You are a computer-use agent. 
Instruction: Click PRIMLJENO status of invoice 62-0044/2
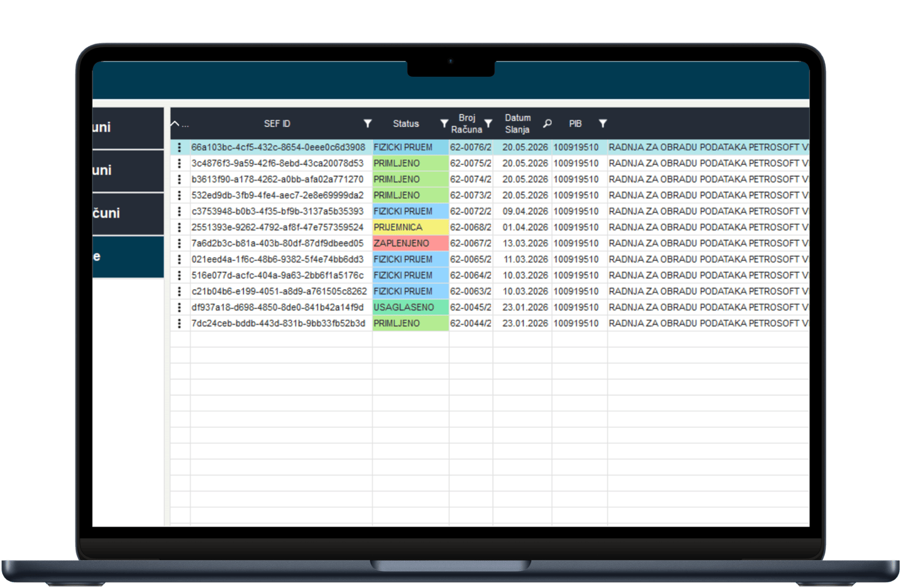click(x=410, y=324)
